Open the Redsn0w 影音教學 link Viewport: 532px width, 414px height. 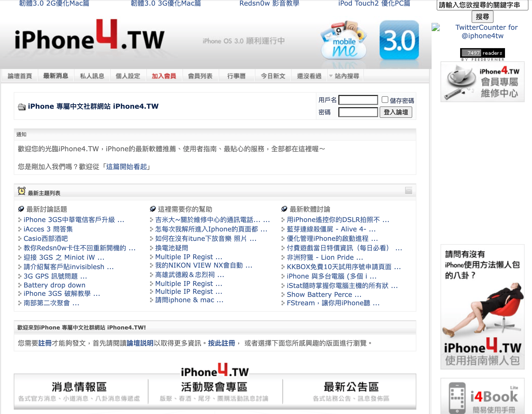269,3
